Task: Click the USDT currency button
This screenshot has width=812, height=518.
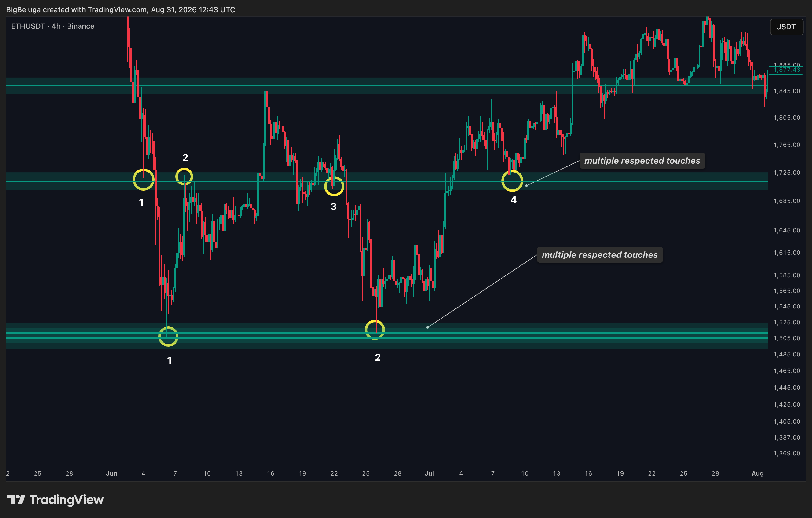Action: 786,27
